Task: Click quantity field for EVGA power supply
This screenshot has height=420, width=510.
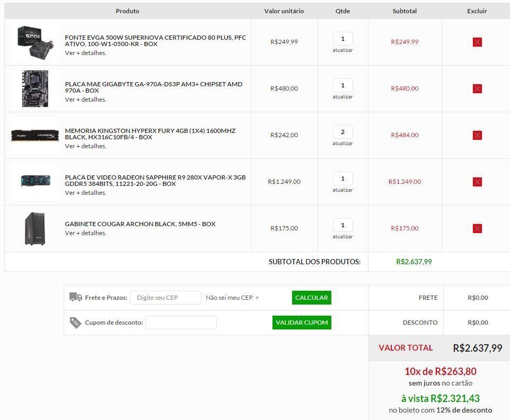Action: [343, 39]
